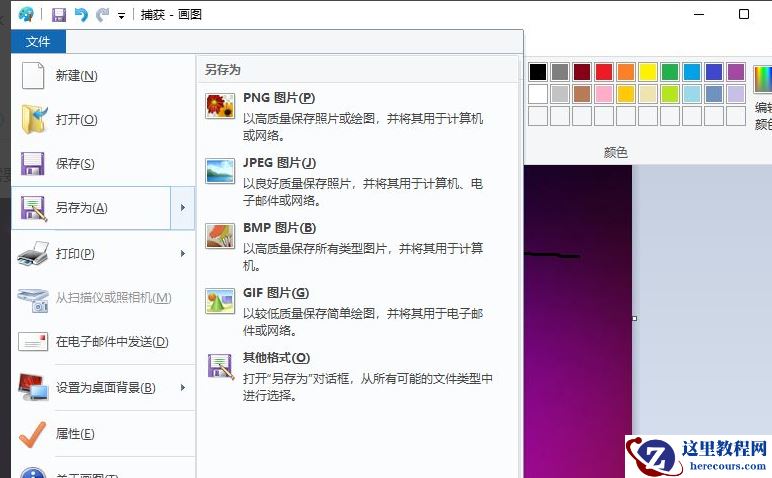Click the monitor icon for 设置为桌面背景
Screen dimensions: 772x478
tap(33, 387)
